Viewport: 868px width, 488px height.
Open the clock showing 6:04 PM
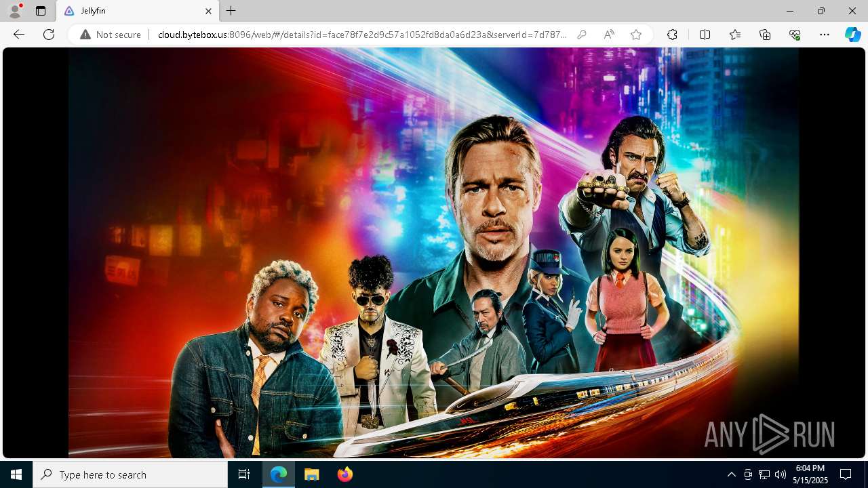810,474
